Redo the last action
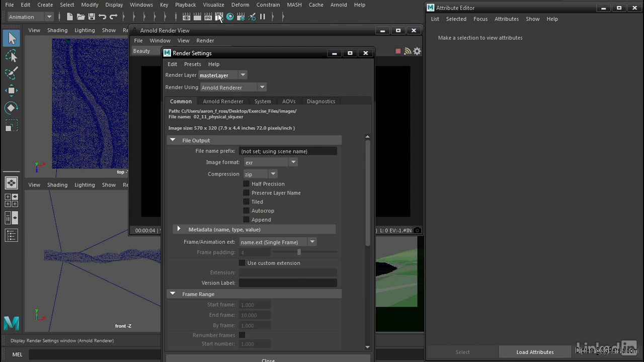This screenshot has height=362, width=644. click(114, 17)
